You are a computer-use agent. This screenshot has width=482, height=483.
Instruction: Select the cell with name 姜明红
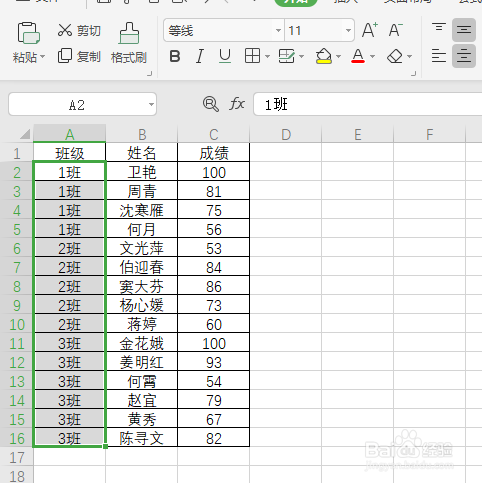tap(142, 362)
